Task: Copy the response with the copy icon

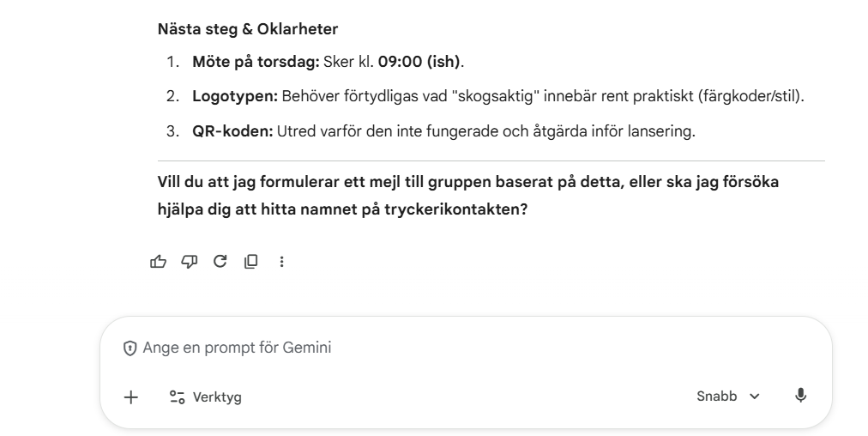Action: [x=250, y=261]
